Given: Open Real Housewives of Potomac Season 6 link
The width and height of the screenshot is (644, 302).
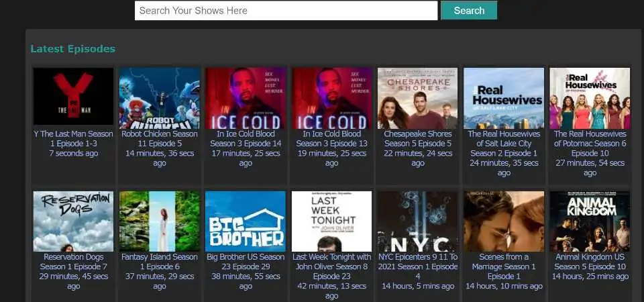Looking at the screenshot, I should pos(590,144).
